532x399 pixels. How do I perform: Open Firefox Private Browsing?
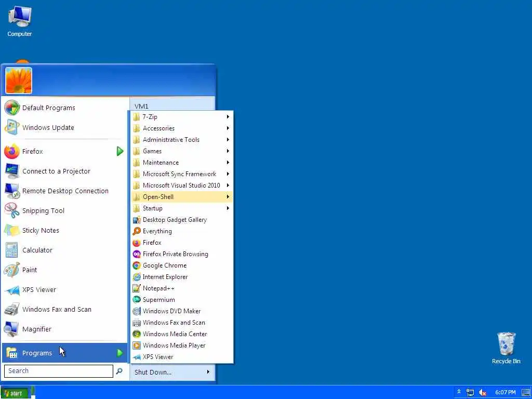point(182,254)
